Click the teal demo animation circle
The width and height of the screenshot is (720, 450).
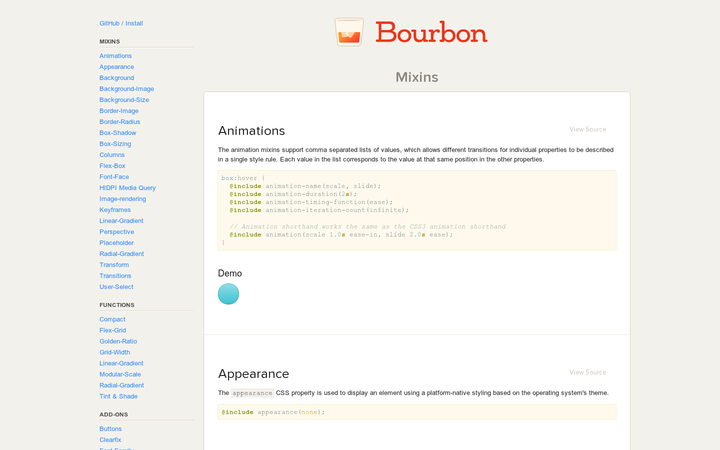[228, 294]
